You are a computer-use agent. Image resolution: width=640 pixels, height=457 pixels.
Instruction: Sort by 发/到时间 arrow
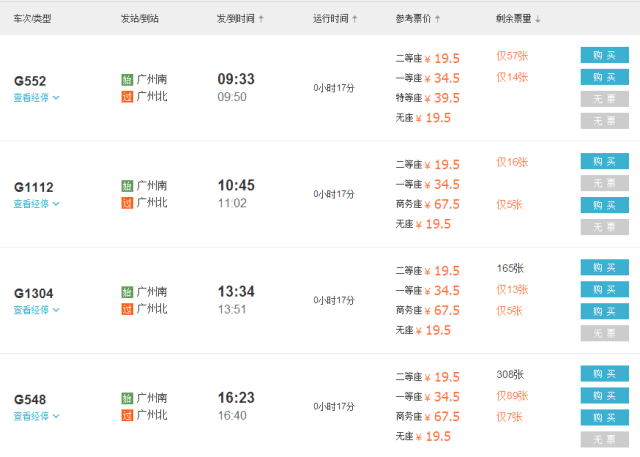pos(261,19)
